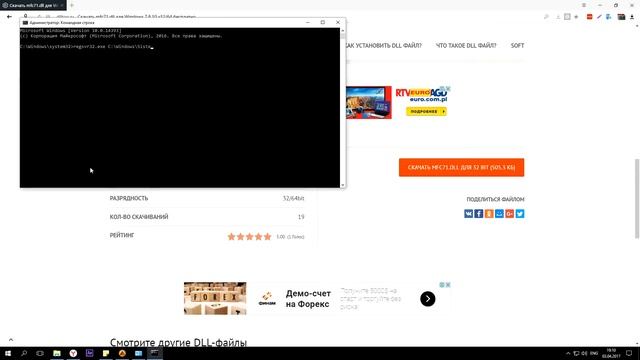Image resolution: width=640 pixels, height=360 pixels.
Task: Open the Windows Start menu
Action: click(x=8, y=353)
